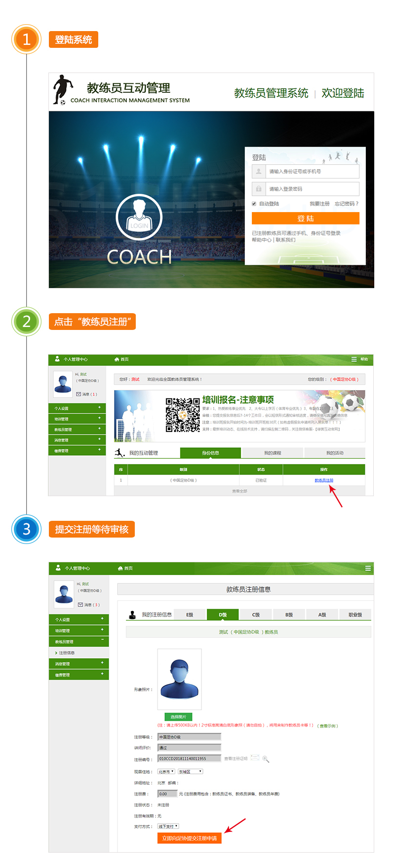Click the QR code in the training banner
The width and height of the screenshot is (395, 868).
183,415
